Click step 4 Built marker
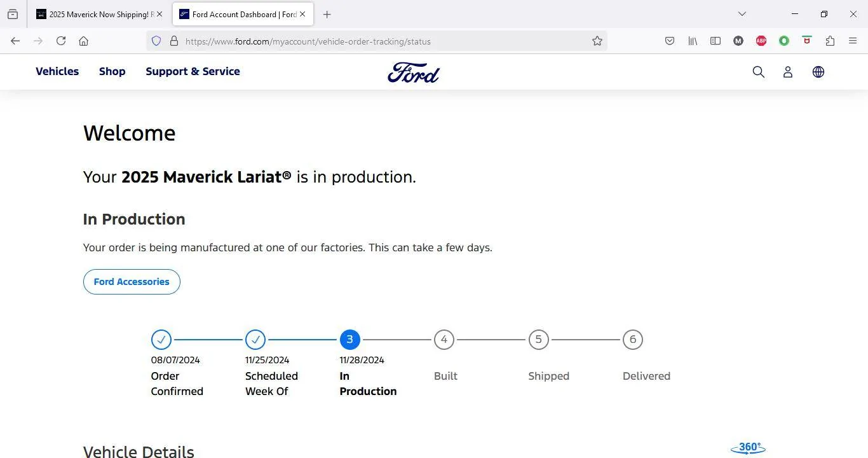The width and height of the screenshot is (868, 458). point(444,340)
